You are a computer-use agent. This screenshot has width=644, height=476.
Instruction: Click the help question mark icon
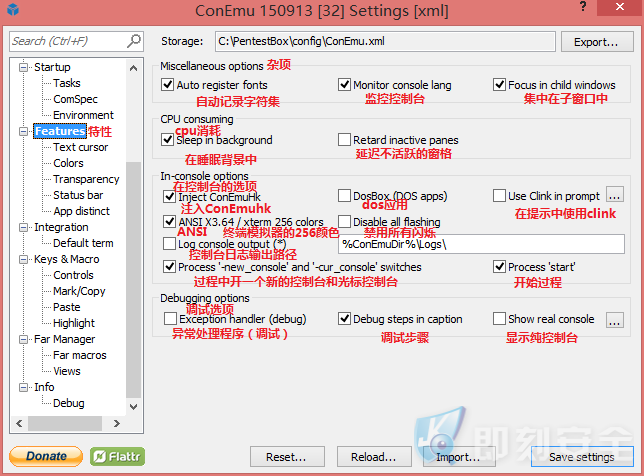point(583,7)
